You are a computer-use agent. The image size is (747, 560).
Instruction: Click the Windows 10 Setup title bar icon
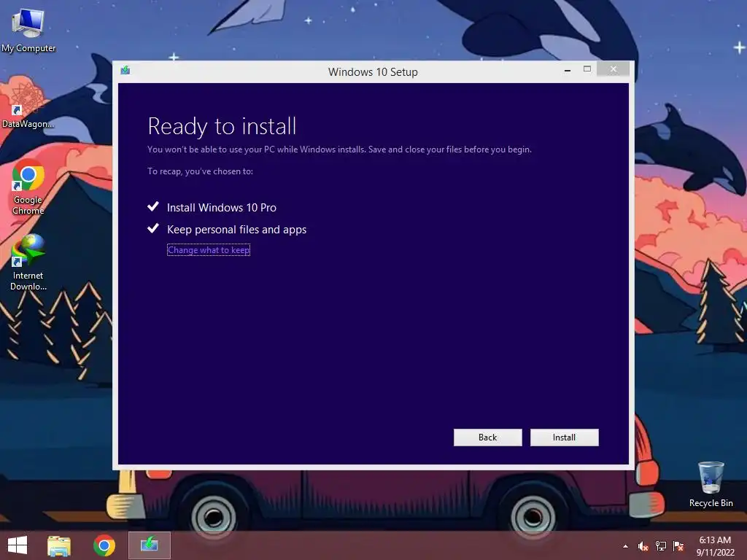[x=125, y=71]
